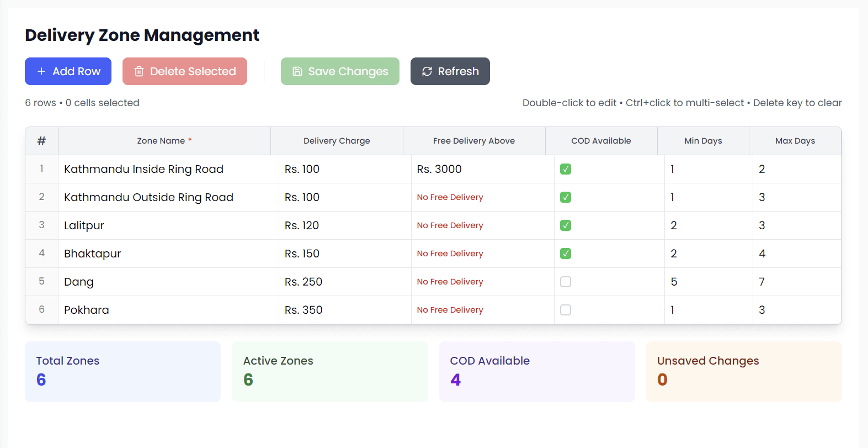Click the floppy disk icon in Save Changes
The width and height of the screenshot is (868, 448).
coord(297,71)
